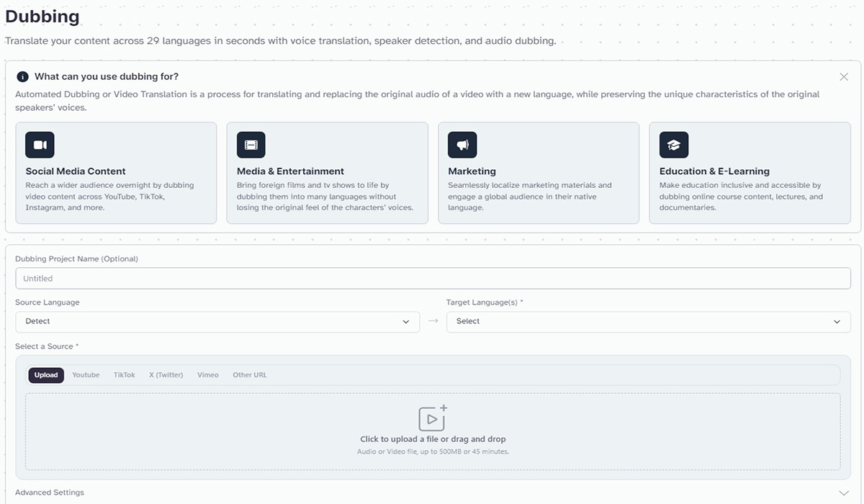Click the megaphone Marketing icon
This screenshot has height=504, width=864.
pos(462,145)
